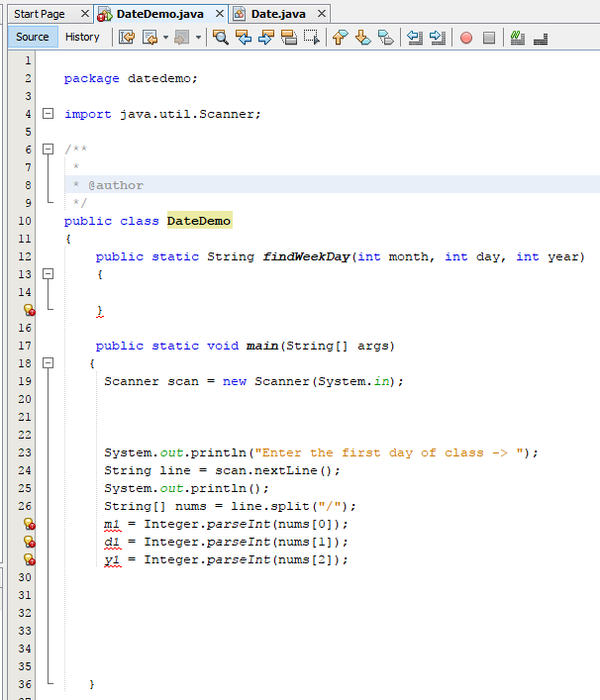Viewport: 600px width, 700px height.
Task: Close the Date.java tab
Action: click(x=322, y=14)
